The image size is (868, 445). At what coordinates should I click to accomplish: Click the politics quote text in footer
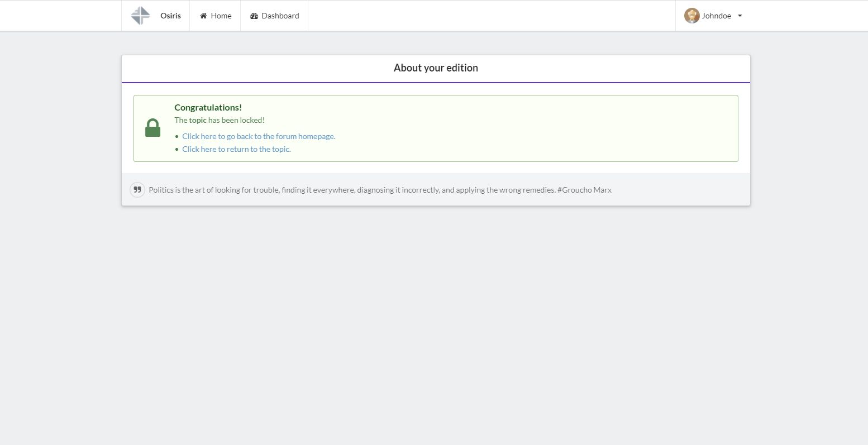coord(352,190)
